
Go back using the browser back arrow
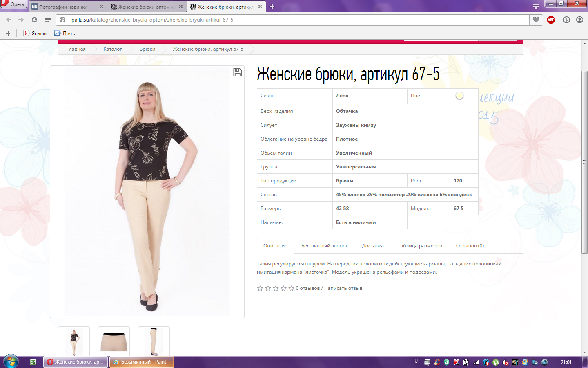click(9, 20)
